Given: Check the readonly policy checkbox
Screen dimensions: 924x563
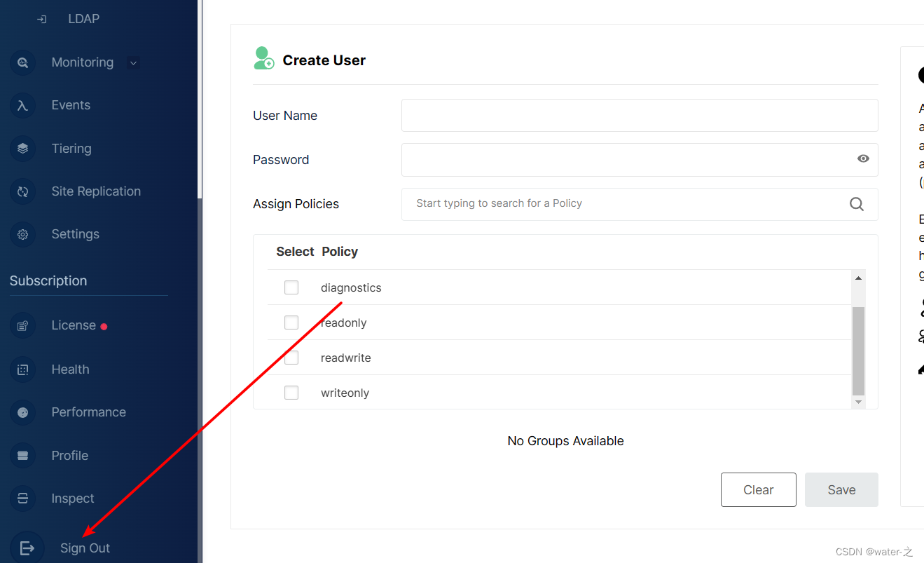Looking at the screenshot, I should pyautogui.click(x=291, y=323).
